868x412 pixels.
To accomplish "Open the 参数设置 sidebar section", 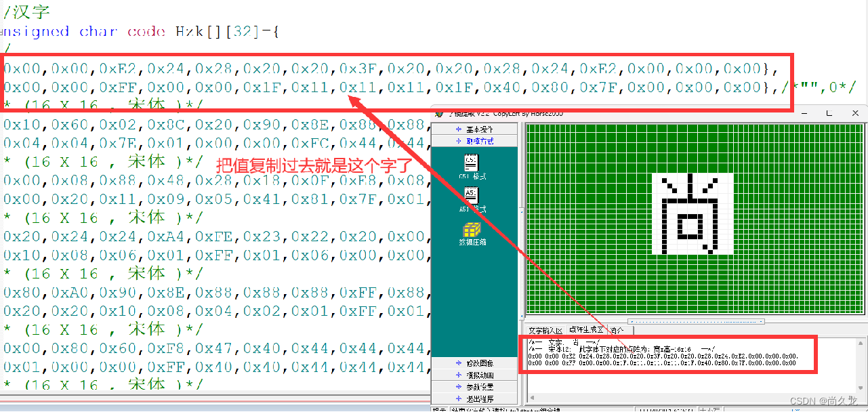I will tap(474, 387).
